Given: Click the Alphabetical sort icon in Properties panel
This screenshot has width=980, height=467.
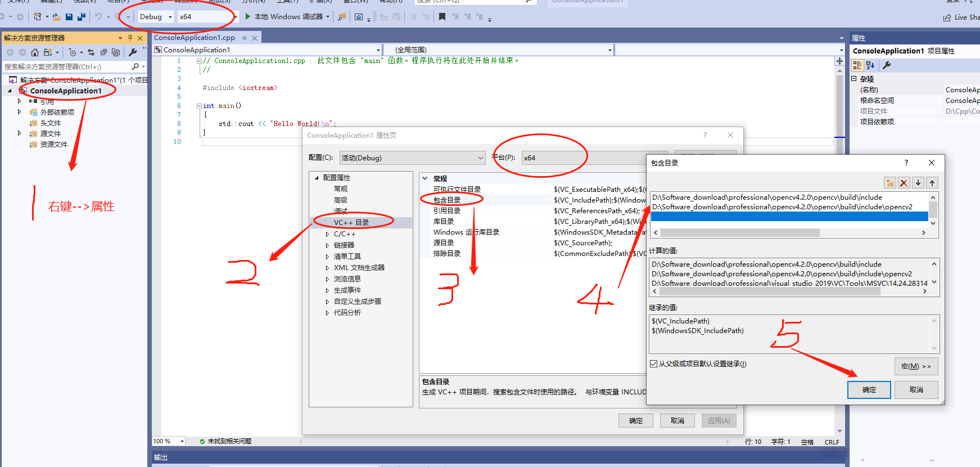Looking at the screenshot, I should [870, 65].
